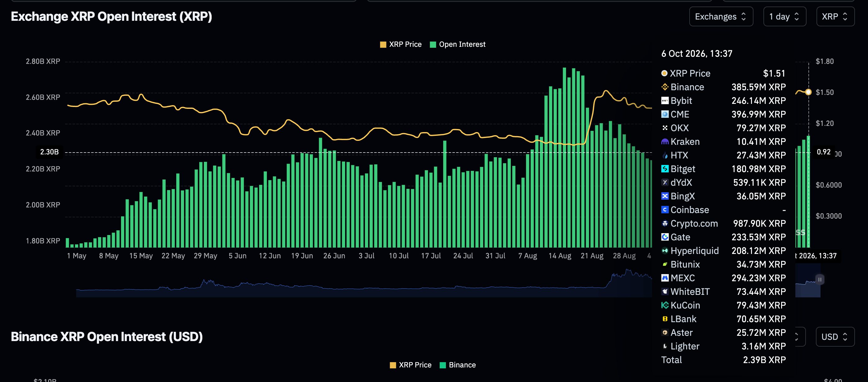Image resolution: width=868 pixels, height=382 pixels.
Task: Click the 2.30B crosshair axis label
Action: 50,152
